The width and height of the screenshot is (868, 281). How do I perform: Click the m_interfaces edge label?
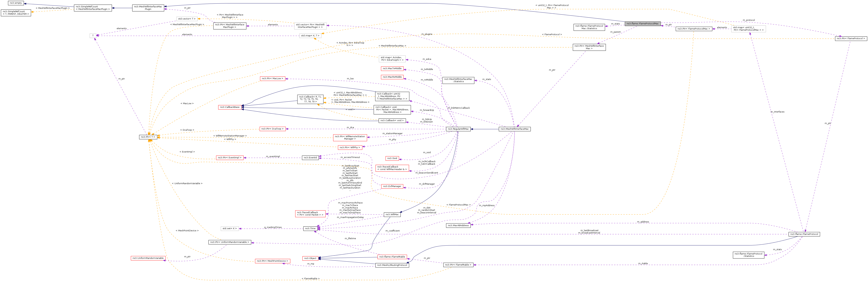[x=777, y=112]
